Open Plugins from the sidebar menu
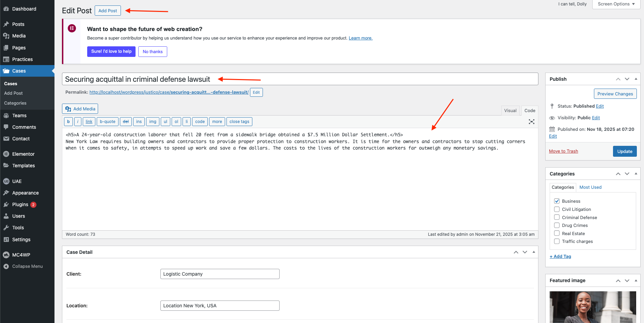Image resolution: width=644 pixels, height=323 pixels. click(x=20, y=204)
